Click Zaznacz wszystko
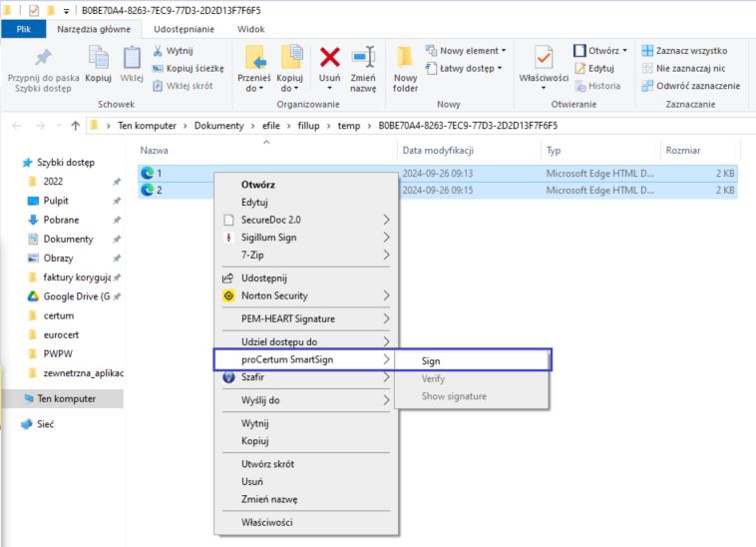The height and width of the screenshot is (547, 756). pos(684,51)
